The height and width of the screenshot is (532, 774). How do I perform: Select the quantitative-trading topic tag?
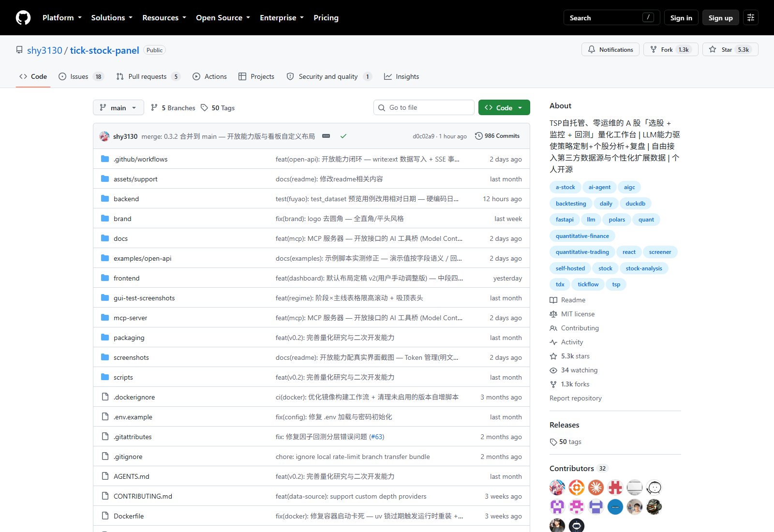pos(582,252)
